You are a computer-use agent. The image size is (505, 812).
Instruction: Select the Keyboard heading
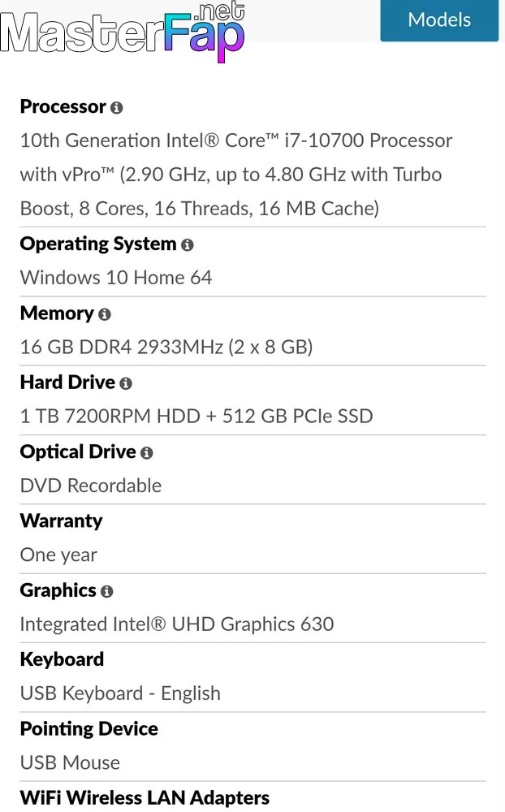(63, 659)
